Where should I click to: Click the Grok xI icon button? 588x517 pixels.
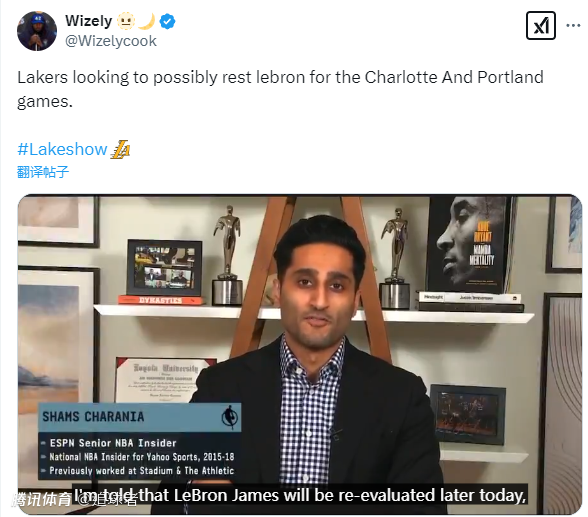pyautogui.click(x=541, y=25)
